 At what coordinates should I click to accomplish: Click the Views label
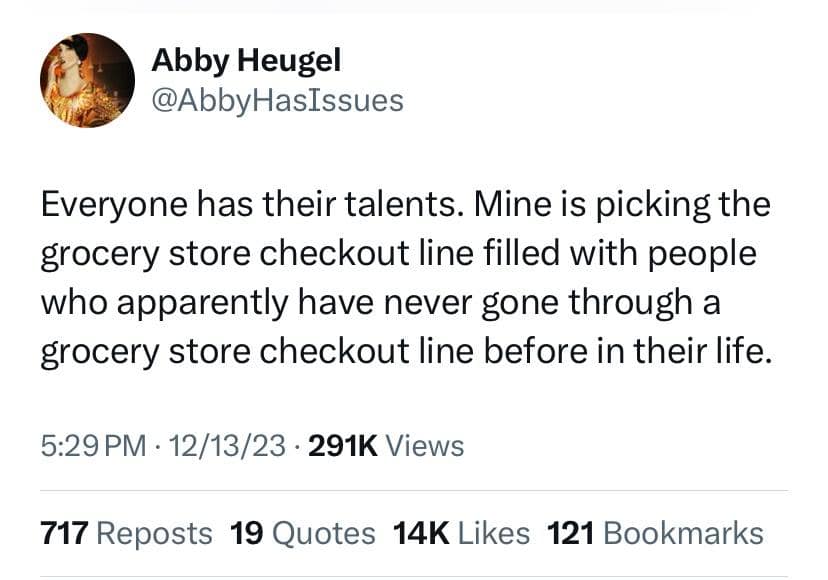425,445
